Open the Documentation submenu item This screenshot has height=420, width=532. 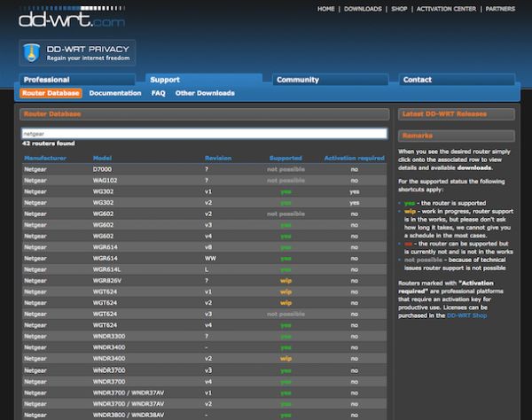(115, 93)
